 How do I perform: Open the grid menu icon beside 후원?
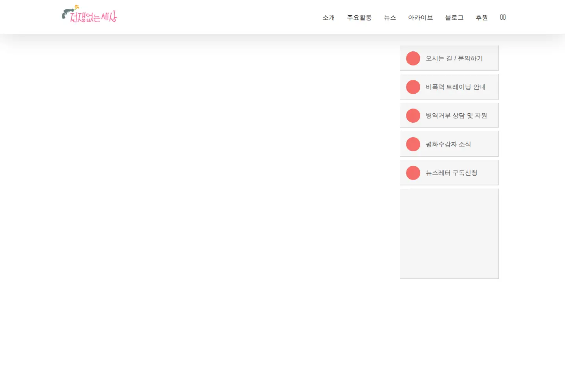pyautogui.click(x=503, y=17)
